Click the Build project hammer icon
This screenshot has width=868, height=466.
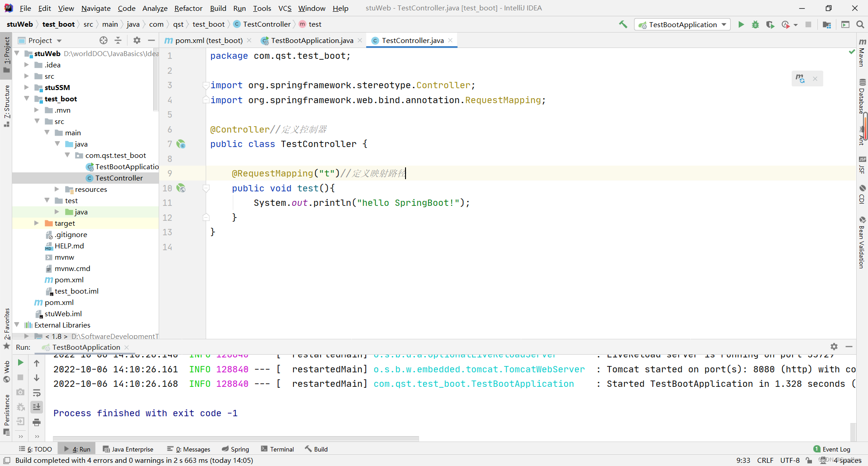623,24
